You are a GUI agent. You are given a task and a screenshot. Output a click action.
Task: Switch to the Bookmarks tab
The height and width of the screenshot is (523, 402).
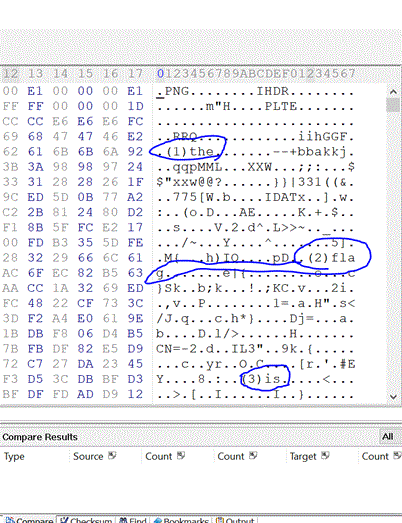pyautogui.click(x=181, y=520)
